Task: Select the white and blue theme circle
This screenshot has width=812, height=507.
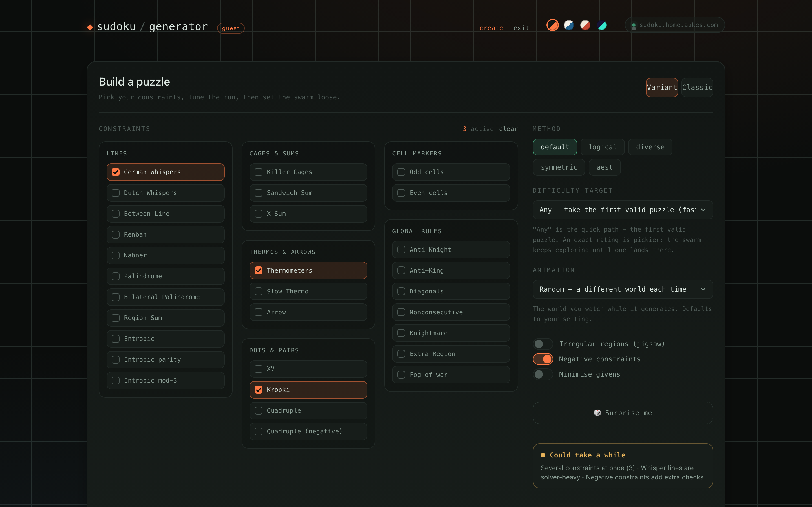Action: pyautogui.click(x=569, y=25)
